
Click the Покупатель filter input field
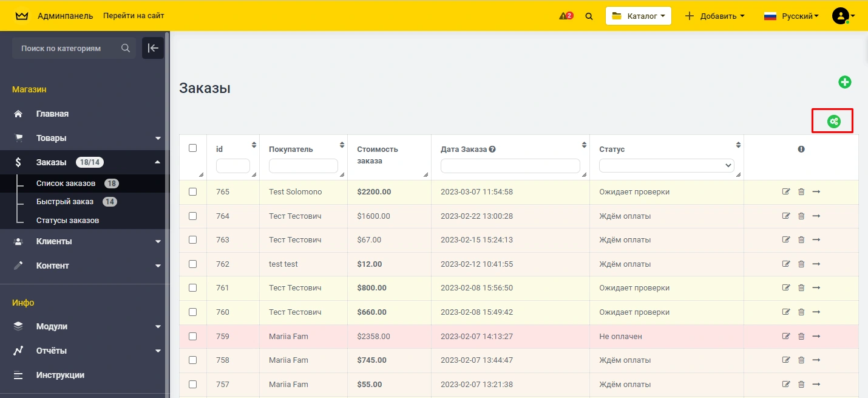click(x=303, y=165)
